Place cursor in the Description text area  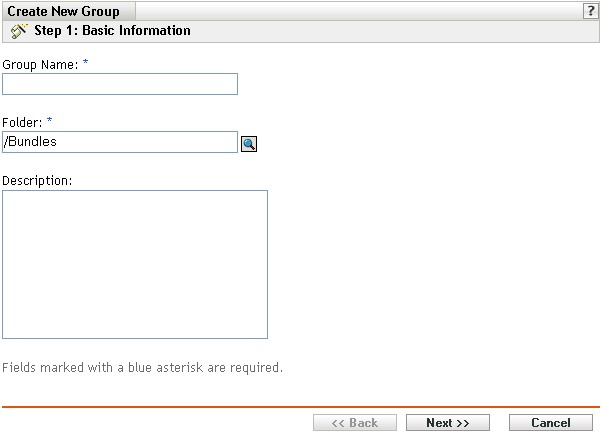click(135, 264)
